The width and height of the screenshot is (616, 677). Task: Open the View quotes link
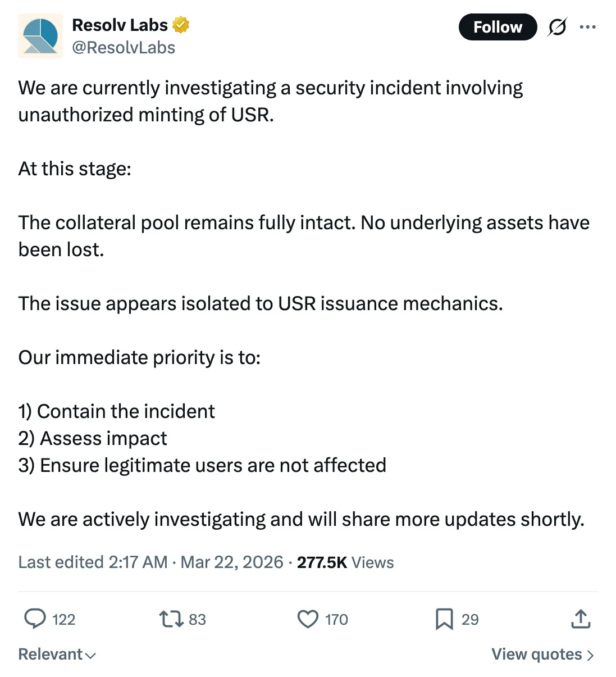click(537, 655)
